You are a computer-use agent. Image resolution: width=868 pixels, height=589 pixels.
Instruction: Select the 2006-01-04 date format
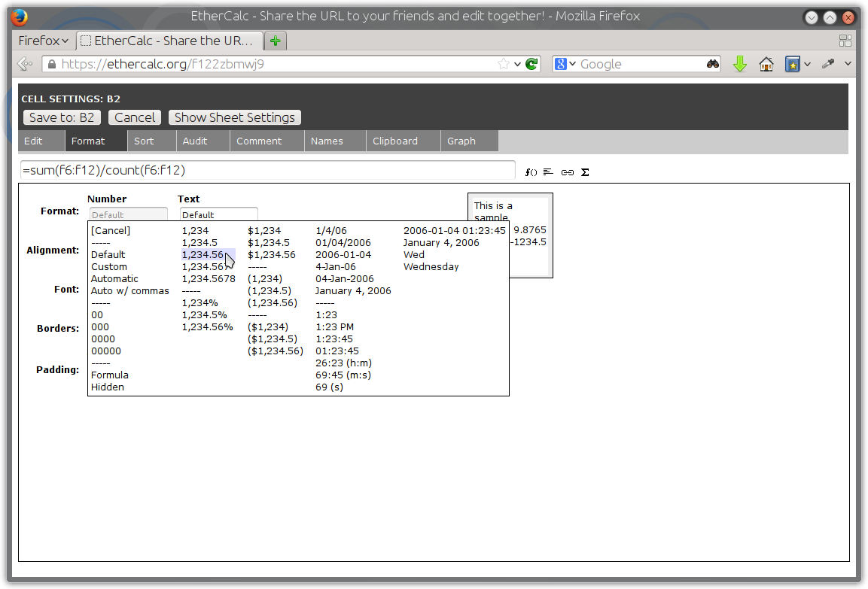(343, 255)
